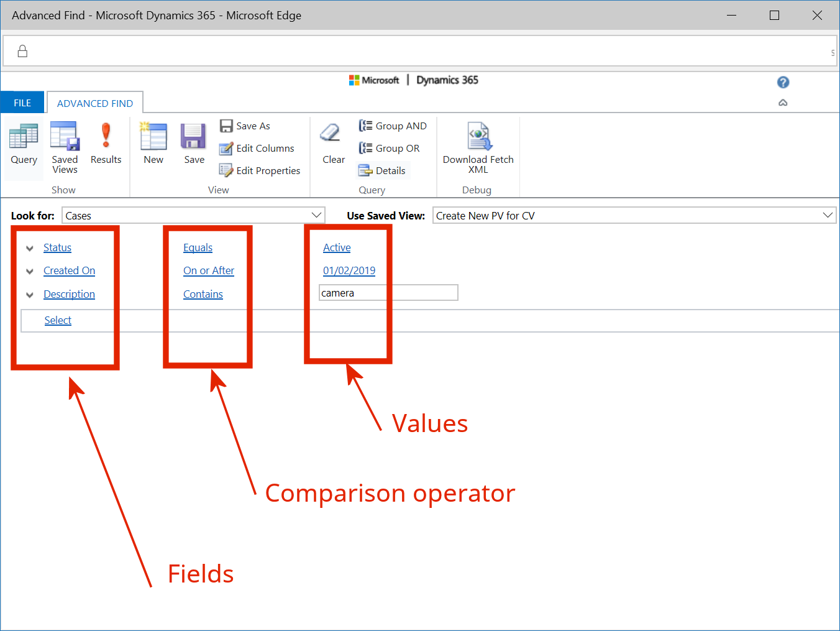Viewport: 840px width, 631px height.
Task: Click the Active value link
Action: [337, 247]
